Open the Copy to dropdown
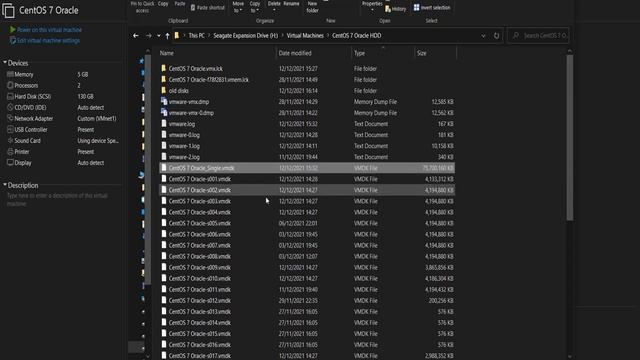 point(255,7)
